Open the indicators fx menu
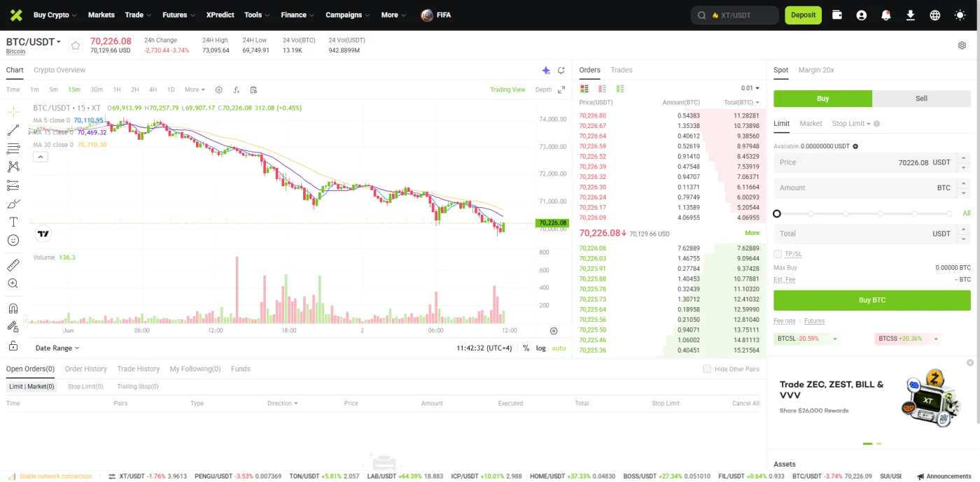Screen dimensions: 980x482 [237, 90]
